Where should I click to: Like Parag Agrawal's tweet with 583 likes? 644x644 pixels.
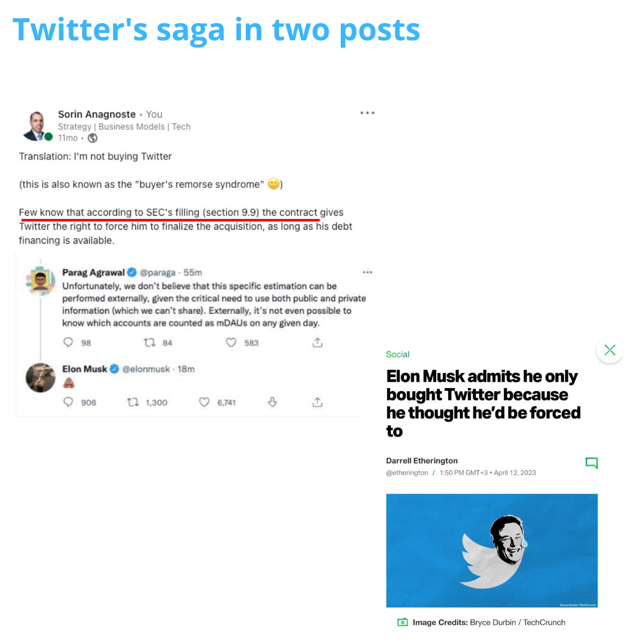(x=231, y=342)
